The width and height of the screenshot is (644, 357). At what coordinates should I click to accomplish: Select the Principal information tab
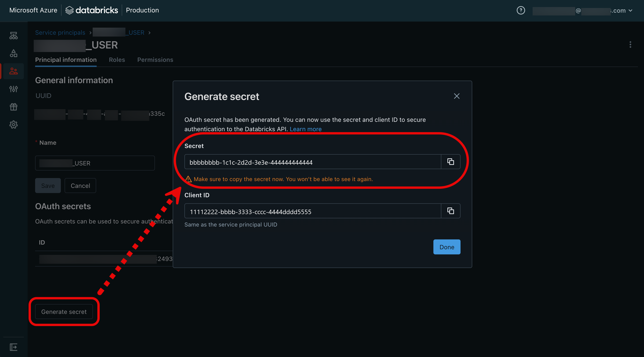(66, 59)
